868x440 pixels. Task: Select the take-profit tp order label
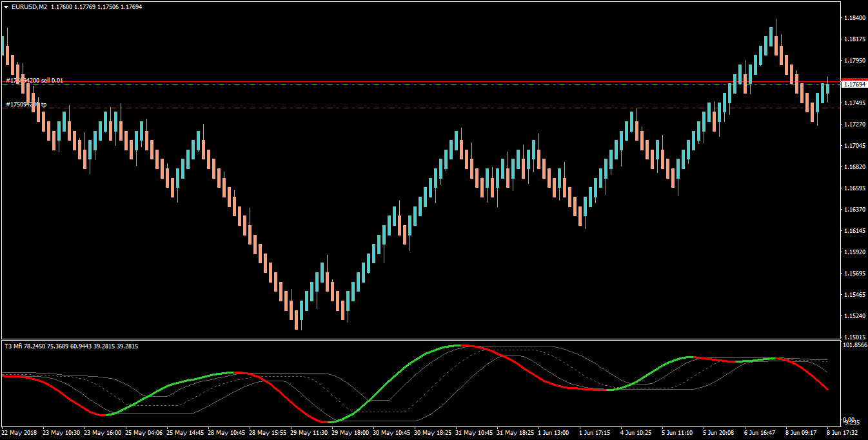(x=26, y=104)
